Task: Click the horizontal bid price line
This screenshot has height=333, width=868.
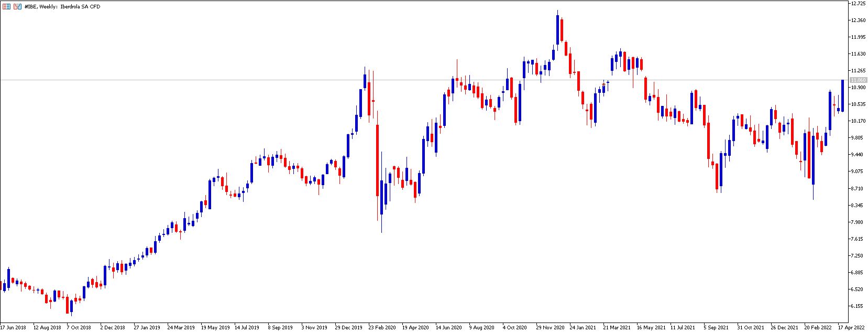Action: click(x=424, y=80)
